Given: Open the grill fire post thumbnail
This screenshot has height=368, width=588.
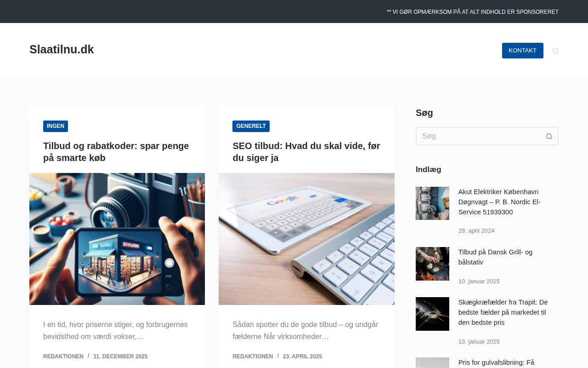Looking at the screenshot, I should click(x=432, y=264).
